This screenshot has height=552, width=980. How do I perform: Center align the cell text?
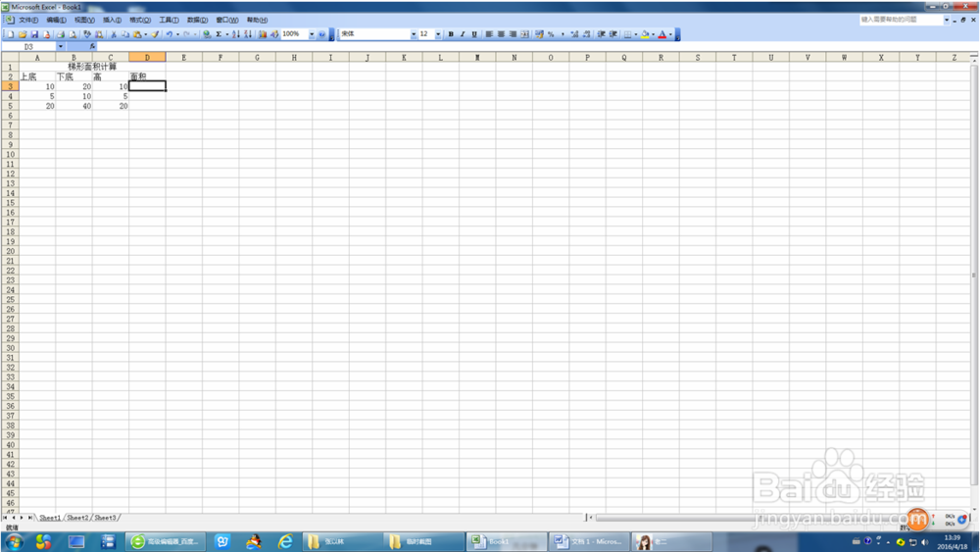click(501, 34)
